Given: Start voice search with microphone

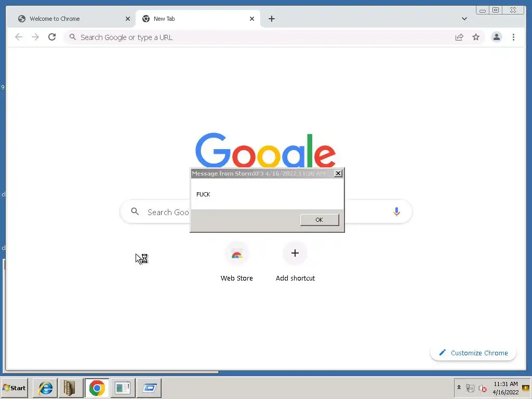Looking at the screenshot, I should pos(396,212).
